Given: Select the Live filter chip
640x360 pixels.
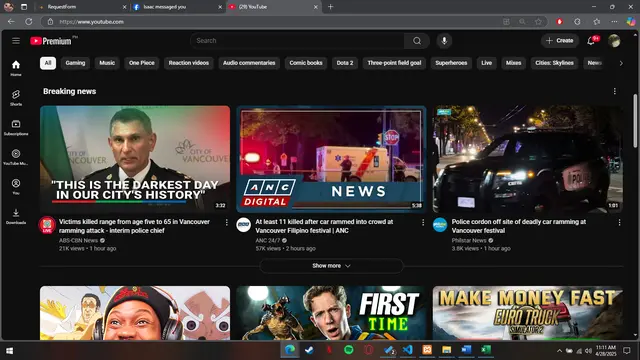Looking at the screenshot, I should pos(487,63).
